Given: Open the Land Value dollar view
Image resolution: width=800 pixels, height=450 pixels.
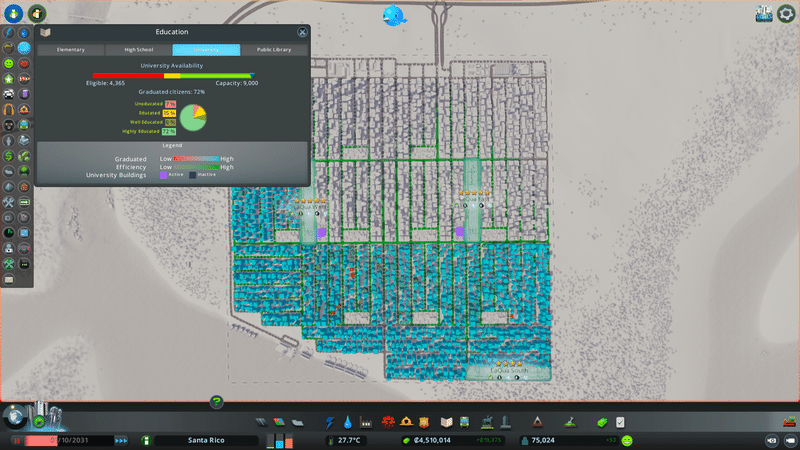Looking at the screenshot, I should pos(9,156).
